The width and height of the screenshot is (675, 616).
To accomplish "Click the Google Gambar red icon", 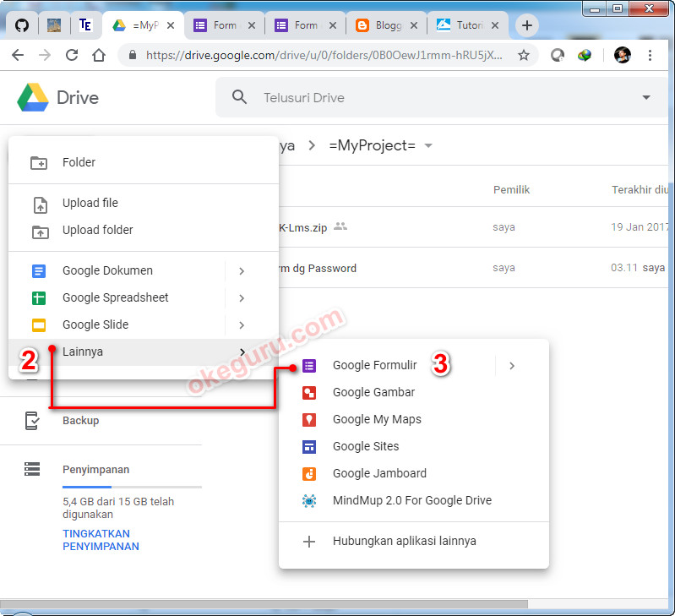I will coord(309,393).
